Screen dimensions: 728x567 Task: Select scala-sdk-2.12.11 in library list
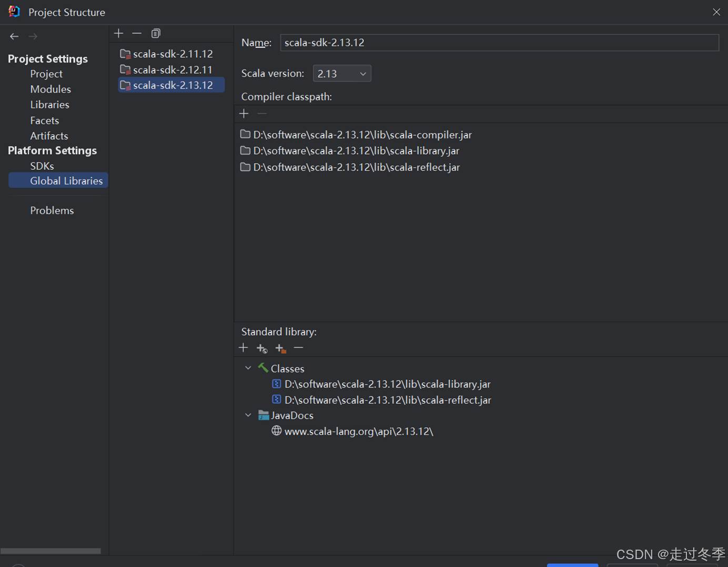tap(171, 69)
